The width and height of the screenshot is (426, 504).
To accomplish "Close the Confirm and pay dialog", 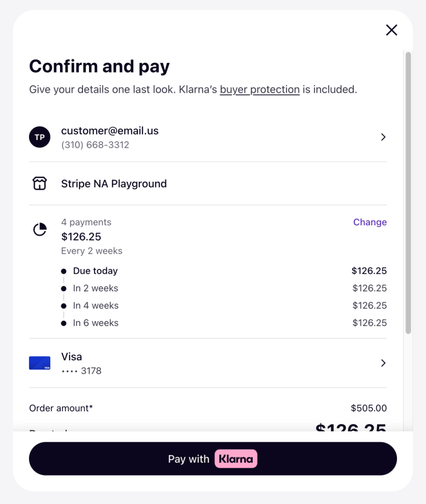I will 391,30.
